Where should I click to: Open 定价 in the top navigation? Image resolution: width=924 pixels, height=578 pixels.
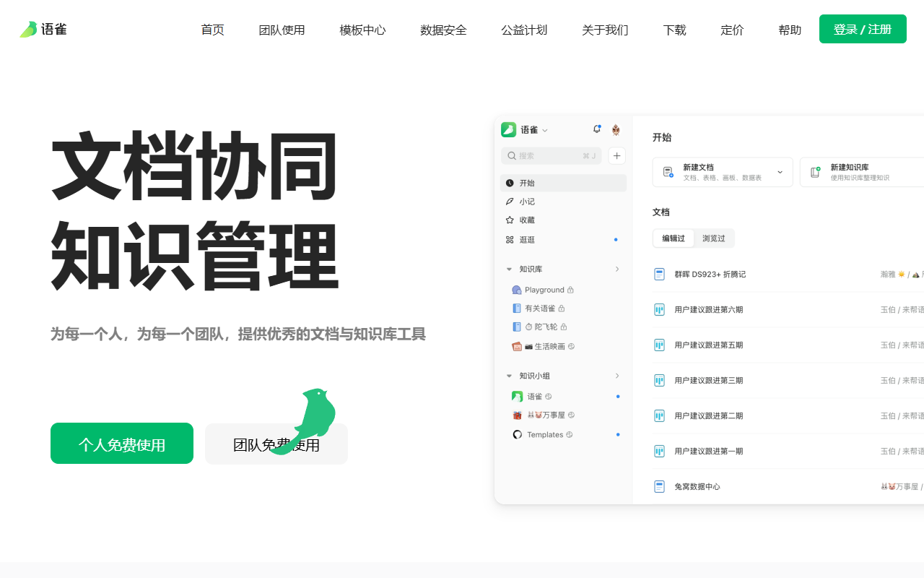(732, 30)
